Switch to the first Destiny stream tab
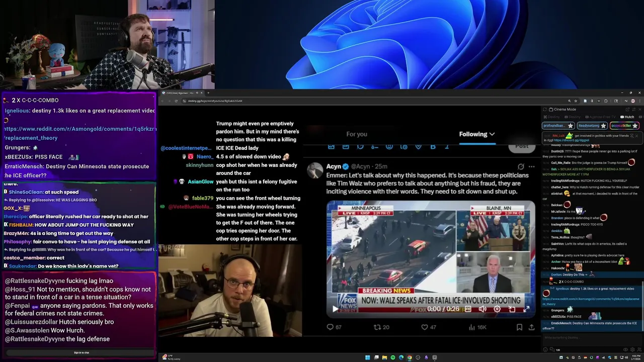The width and height of the screenshot is (644, 362). (551, 117)
